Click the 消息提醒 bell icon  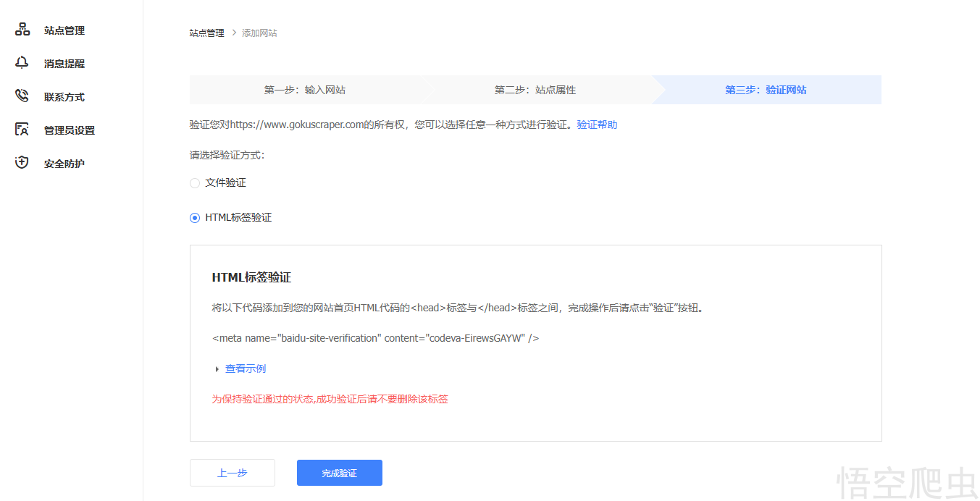(22, 62)
